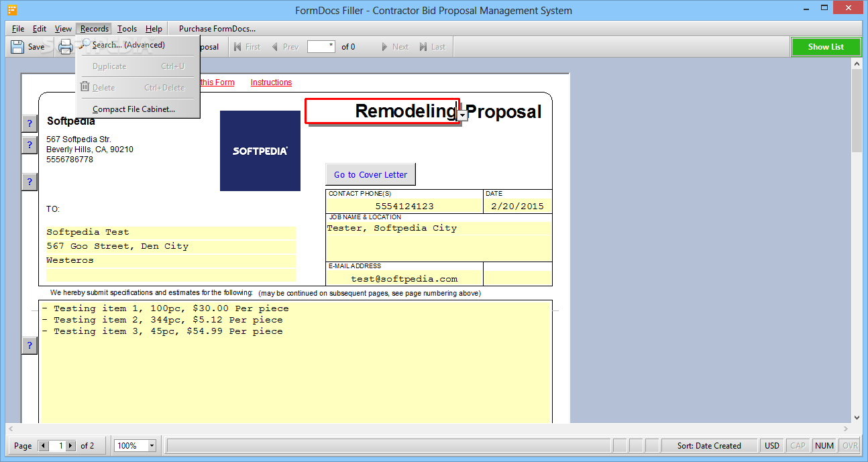Open the Edit menu

(x=40, y=29)
